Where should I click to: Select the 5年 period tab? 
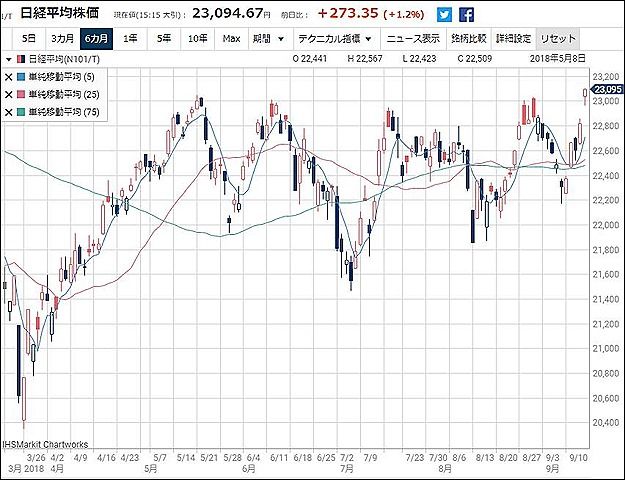click(164, 39)
